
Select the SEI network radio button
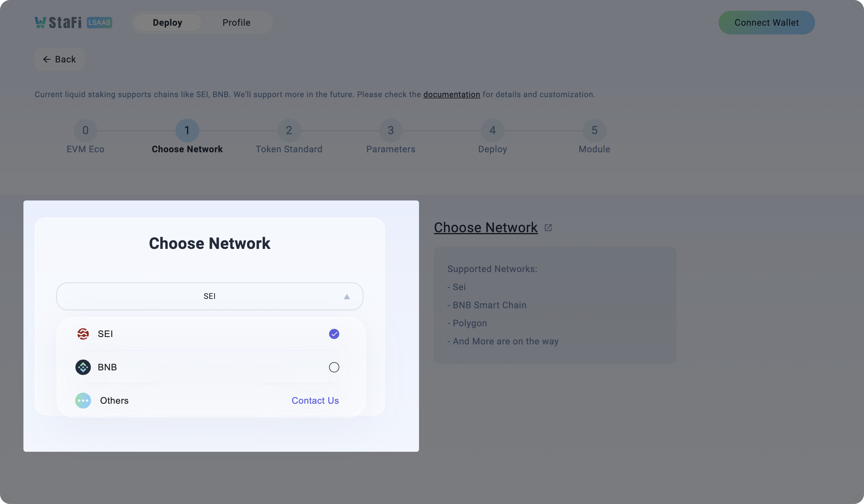click(334, 334)
